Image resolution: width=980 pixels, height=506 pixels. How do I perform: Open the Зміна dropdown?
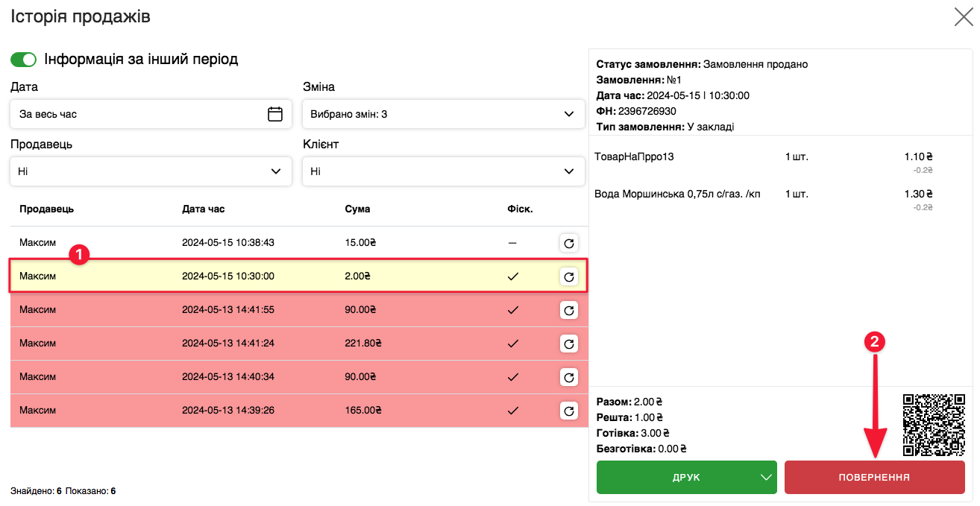[443, 114]
